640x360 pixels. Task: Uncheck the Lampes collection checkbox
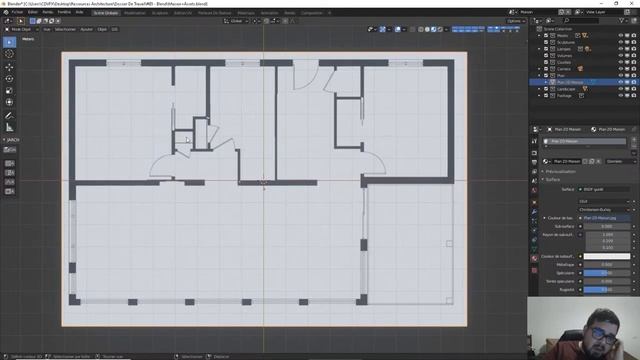(x=546, y=49)
